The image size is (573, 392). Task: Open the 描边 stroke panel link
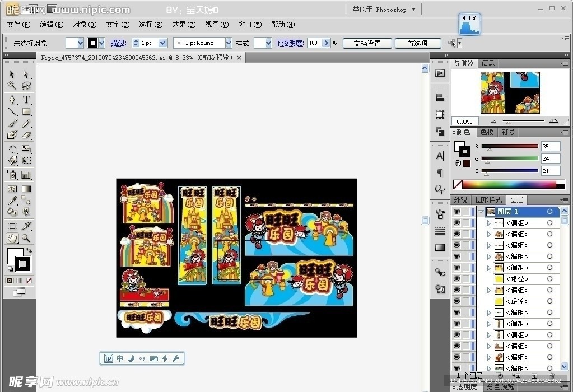[118, 43]
